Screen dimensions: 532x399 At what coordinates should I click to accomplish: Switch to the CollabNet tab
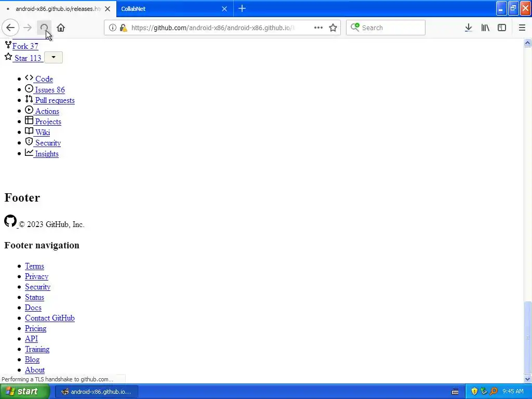[x=175, y=9]
